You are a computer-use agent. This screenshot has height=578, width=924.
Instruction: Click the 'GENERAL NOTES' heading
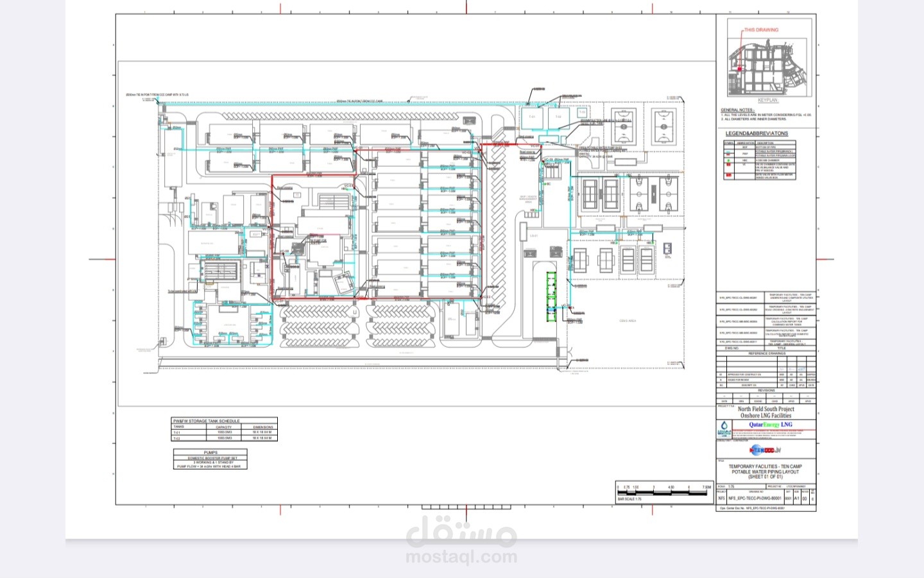(x=737, y=110)
